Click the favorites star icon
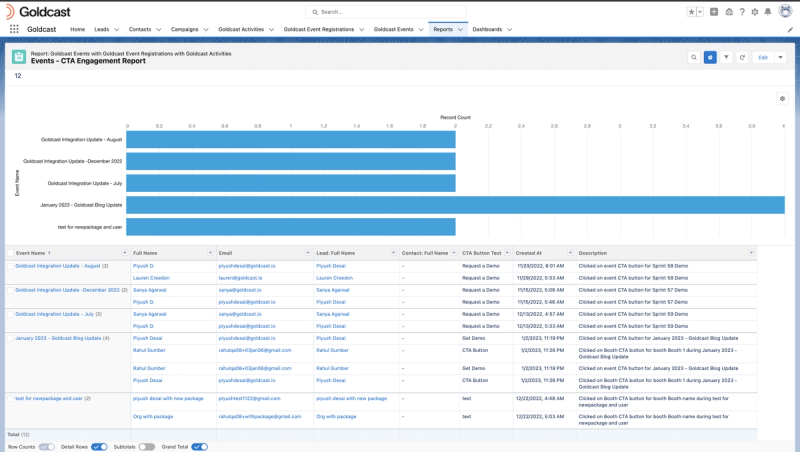This screenshot has height=452, width=800. click(x=691, y=12)
